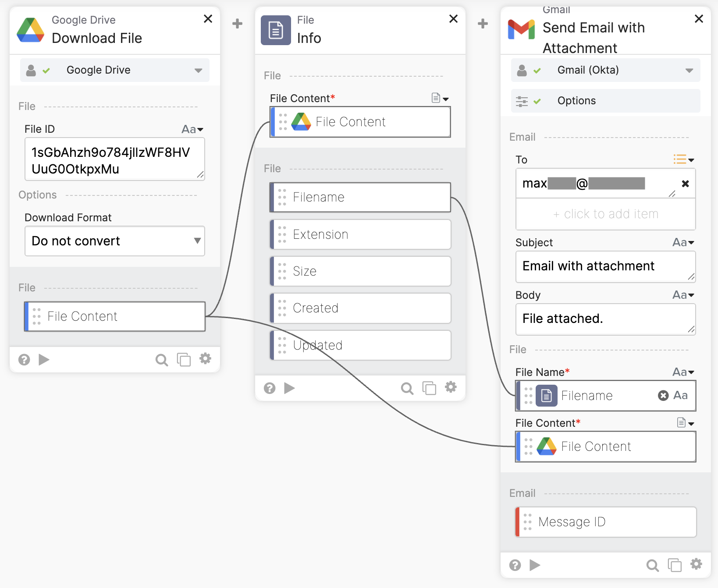Remove the max email recipient with the x
Image resolution: width=718 pixels, height=588 pixels.
[x=686, y=184]
